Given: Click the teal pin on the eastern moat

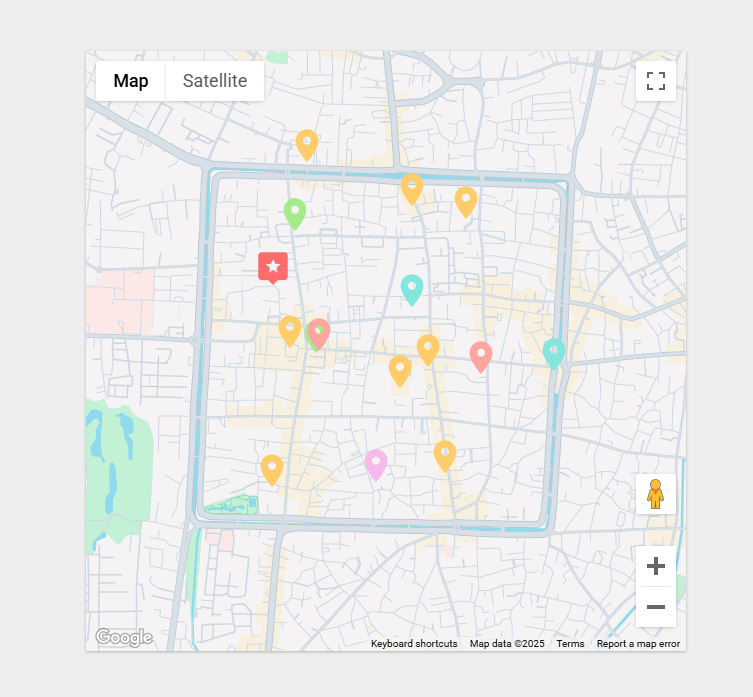Looking at the screenshot, I should 554,354.
